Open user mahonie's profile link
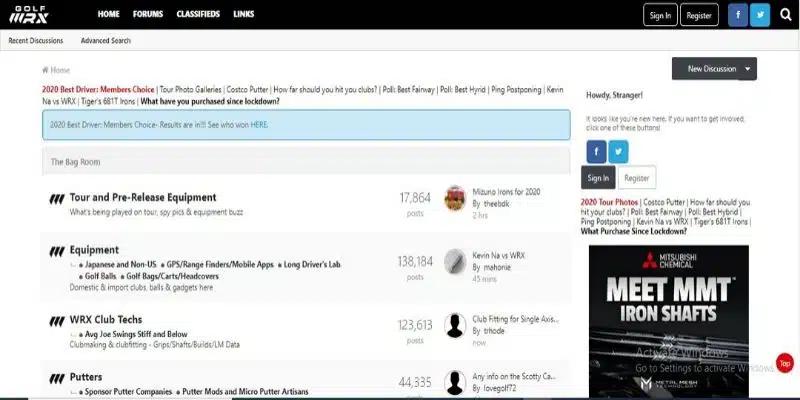The image size is (800, 400). click(497, 267)
